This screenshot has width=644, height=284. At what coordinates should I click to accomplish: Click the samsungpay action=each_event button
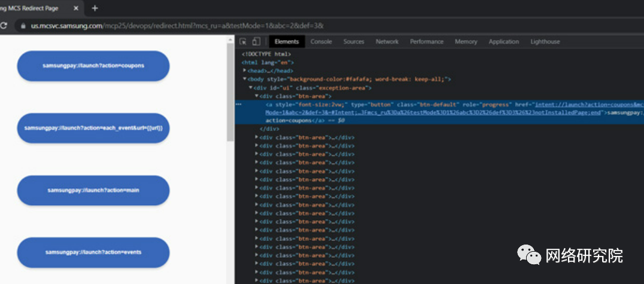coord(93,128)
